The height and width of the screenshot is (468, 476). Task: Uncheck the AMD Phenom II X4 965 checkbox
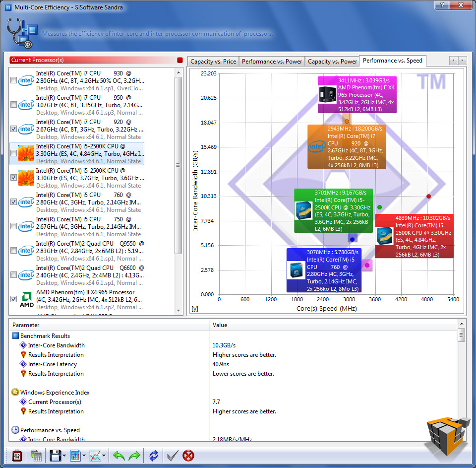pos(13,299)
